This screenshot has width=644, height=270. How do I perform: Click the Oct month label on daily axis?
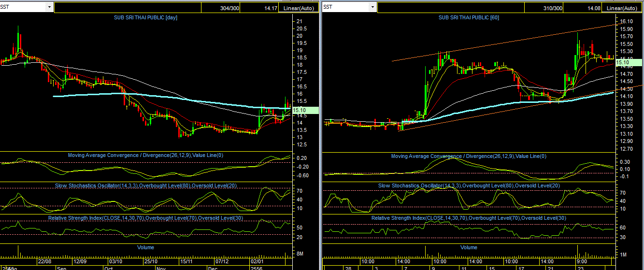click(x=110, y=268)
